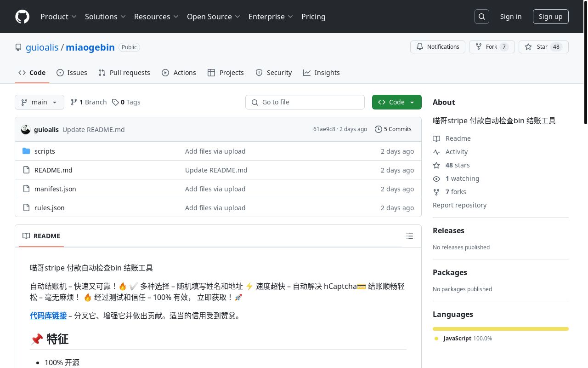
Task: Click the README book icon in sidebar
Action: click(436, 138)
